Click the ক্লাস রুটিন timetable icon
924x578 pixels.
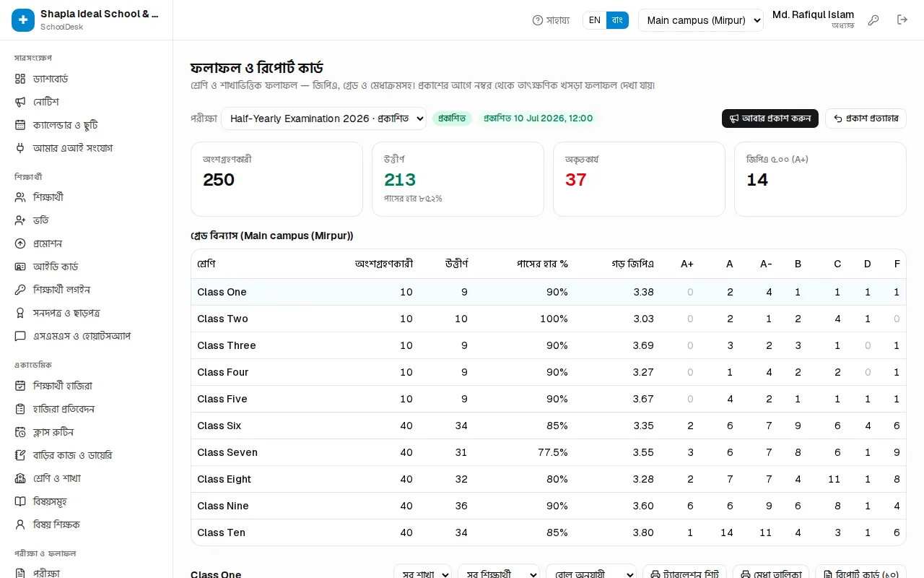pos(20,432)
